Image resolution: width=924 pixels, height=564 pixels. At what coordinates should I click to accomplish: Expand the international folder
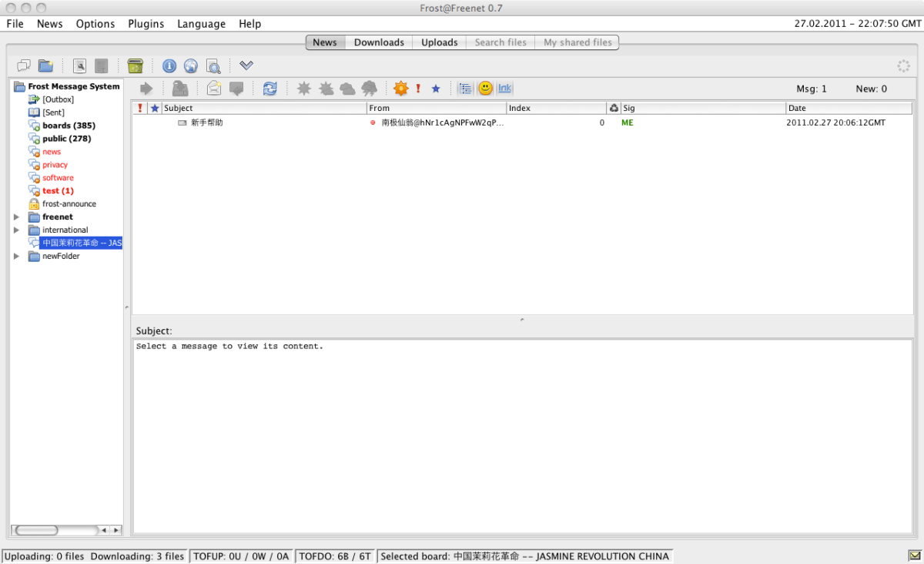point(17,230)
